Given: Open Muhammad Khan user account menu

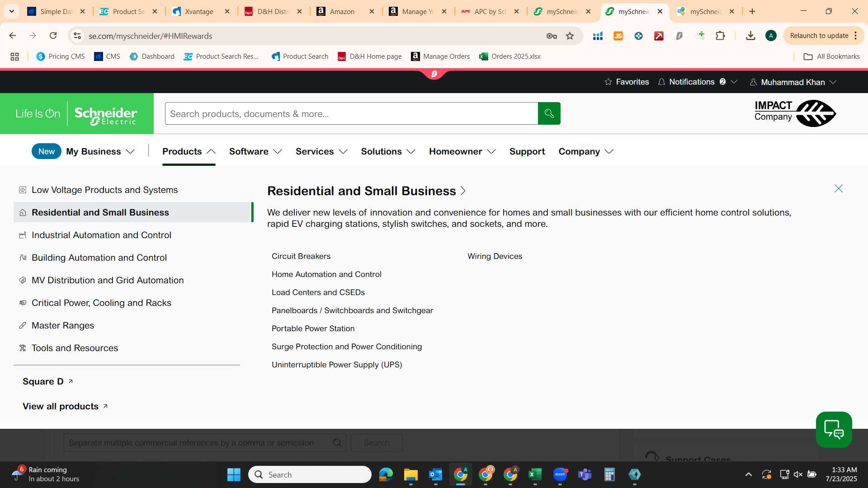Looking at the screenshot, I should pyautogui.click(x=793, y=82).
